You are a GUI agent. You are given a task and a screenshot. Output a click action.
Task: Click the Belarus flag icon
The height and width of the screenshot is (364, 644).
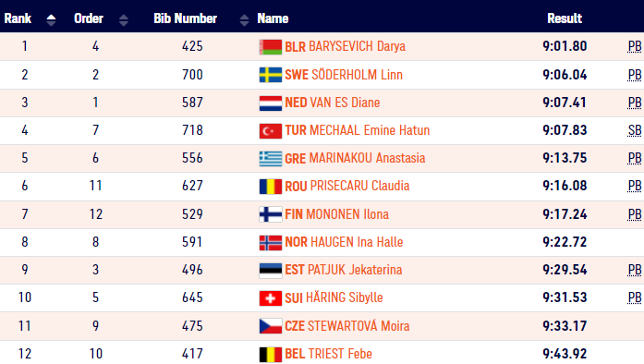click(270, 47)
